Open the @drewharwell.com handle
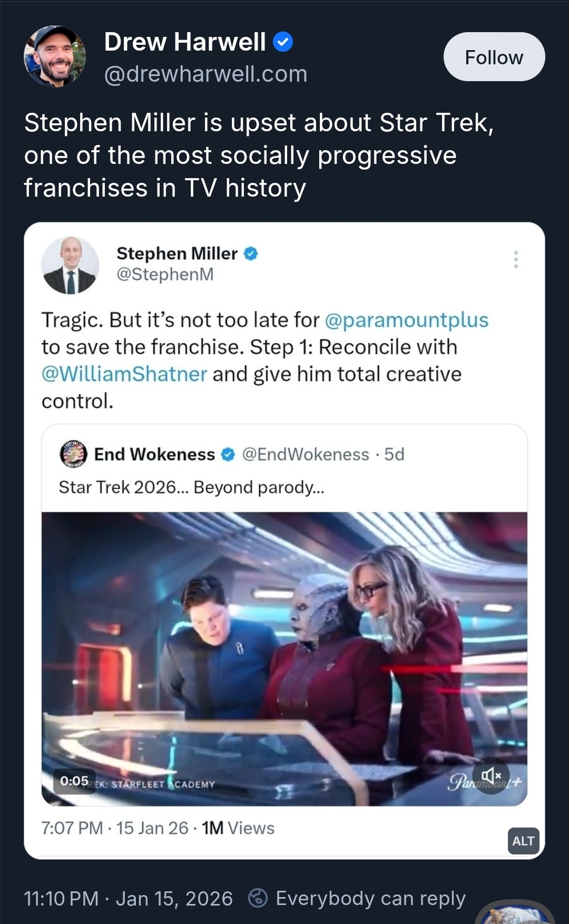The height and width of the screenshot is (924, 569). pyautogui.click(x=205, y=74)
